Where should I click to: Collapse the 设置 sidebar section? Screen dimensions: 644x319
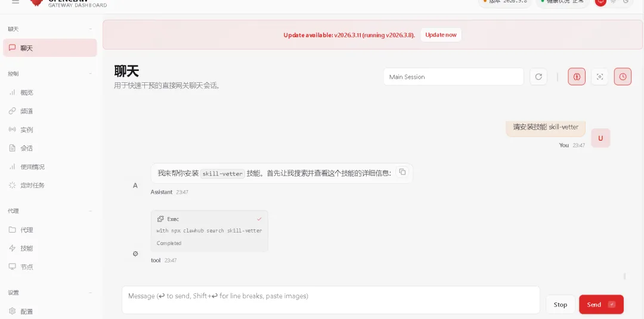[x=49, y=292]
